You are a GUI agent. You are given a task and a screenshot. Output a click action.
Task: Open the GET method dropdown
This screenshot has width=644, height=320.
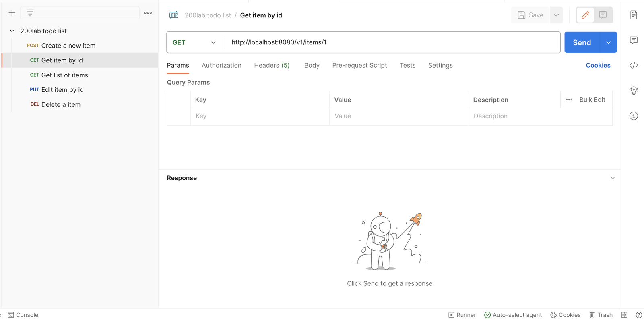click(x=194, y=42)
